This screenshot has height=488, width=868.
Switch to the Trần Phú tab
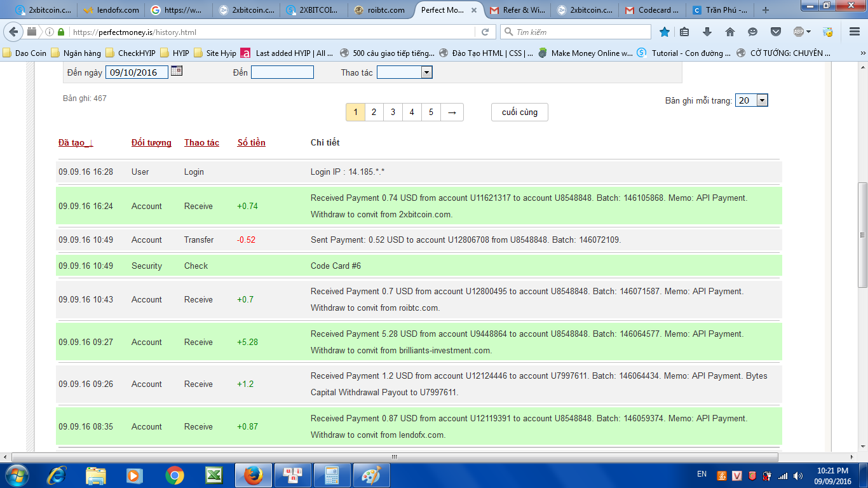tap(720, 10)
